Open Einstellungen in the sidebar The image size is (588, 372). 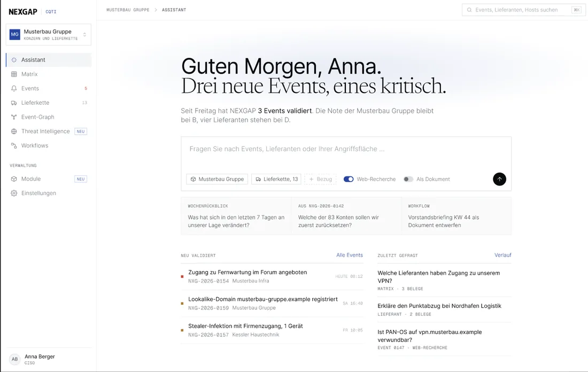pyautogui.click(x=48, y=193)
